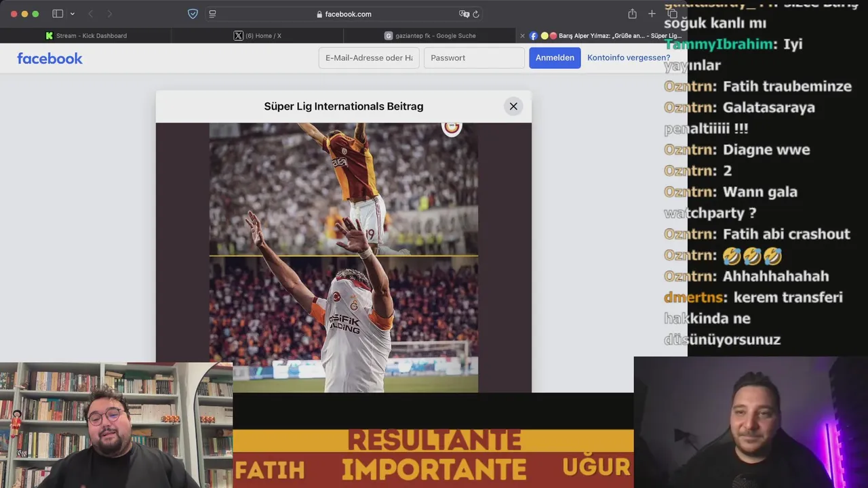Click the 'RESULTANTE' banner text
This screenshot has width=868, height=488.
[434, 441]
